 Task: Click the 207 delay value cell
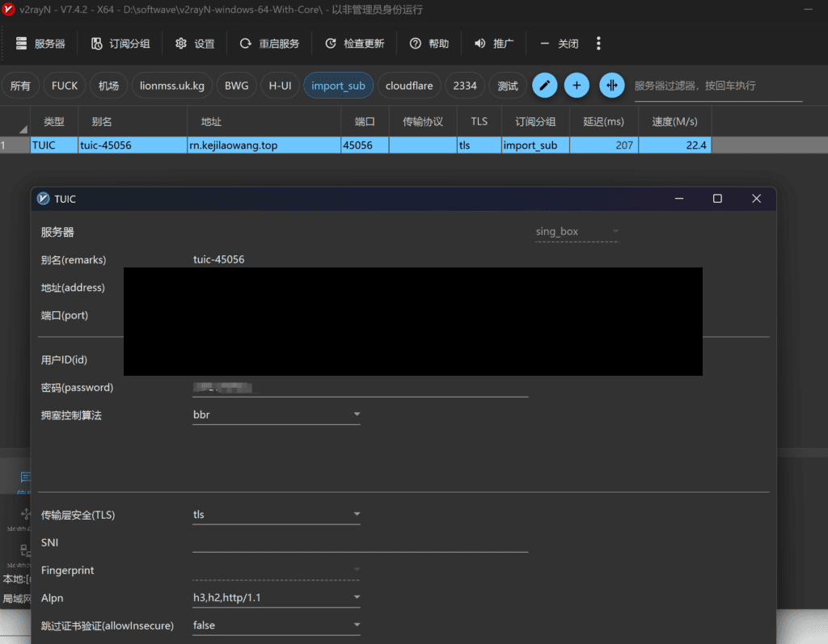(x=603, y=145)
